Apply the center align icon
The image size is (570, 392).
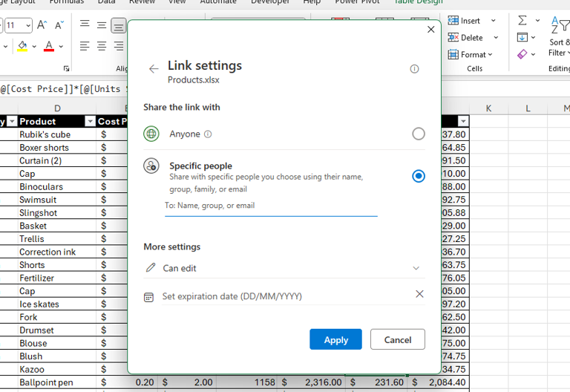[102, 46]
